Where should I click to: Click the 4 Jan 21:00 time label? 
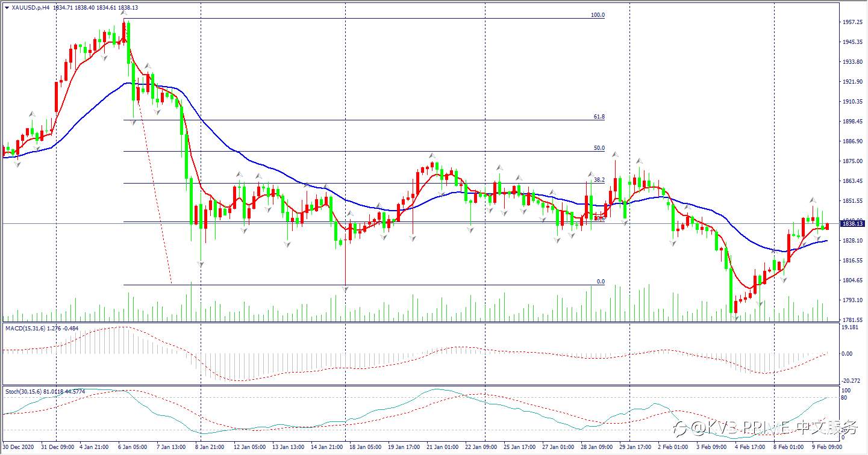(93, 448)
